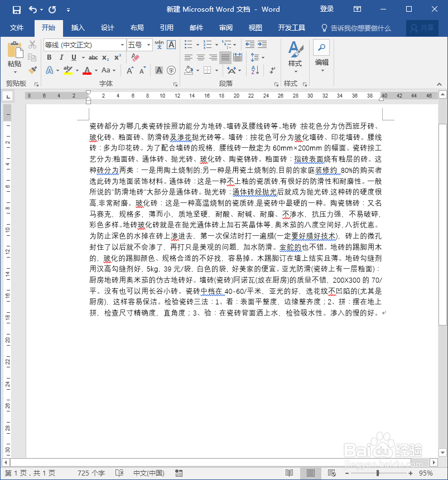Click the enclosed character 字 icon
448x480 pixels.
(171, 70)
